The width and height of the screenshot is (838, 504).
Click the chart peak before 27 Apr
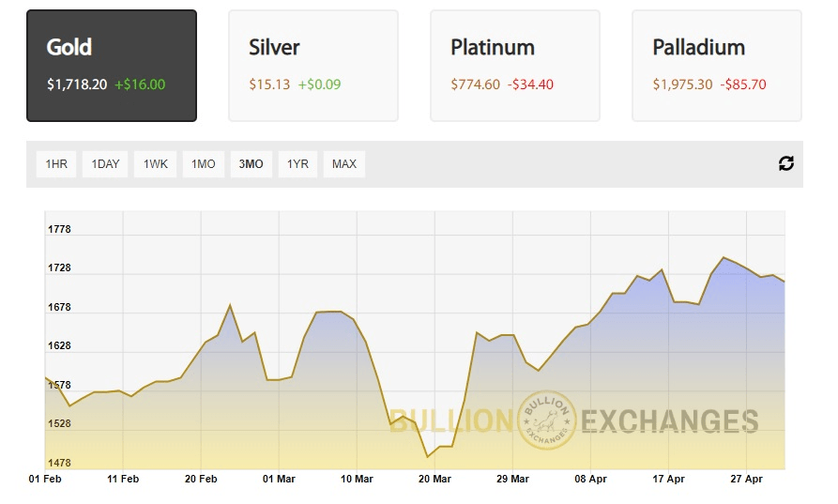coord(723,257)
